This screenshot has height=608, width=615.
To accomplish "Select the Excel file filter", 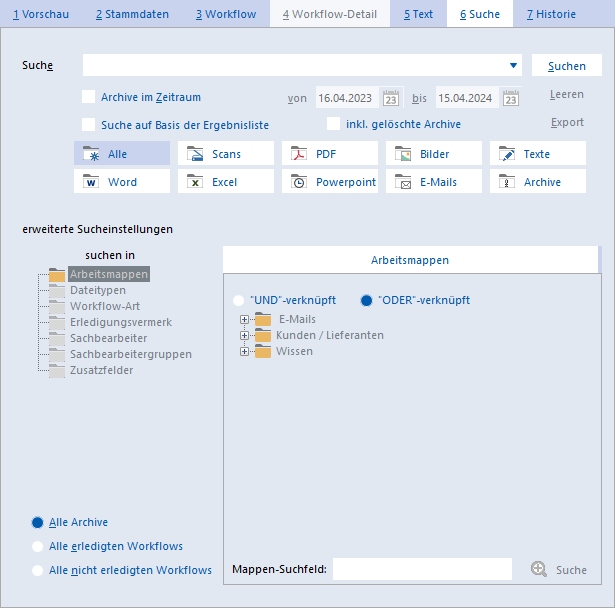I will [x=226, y=181].
